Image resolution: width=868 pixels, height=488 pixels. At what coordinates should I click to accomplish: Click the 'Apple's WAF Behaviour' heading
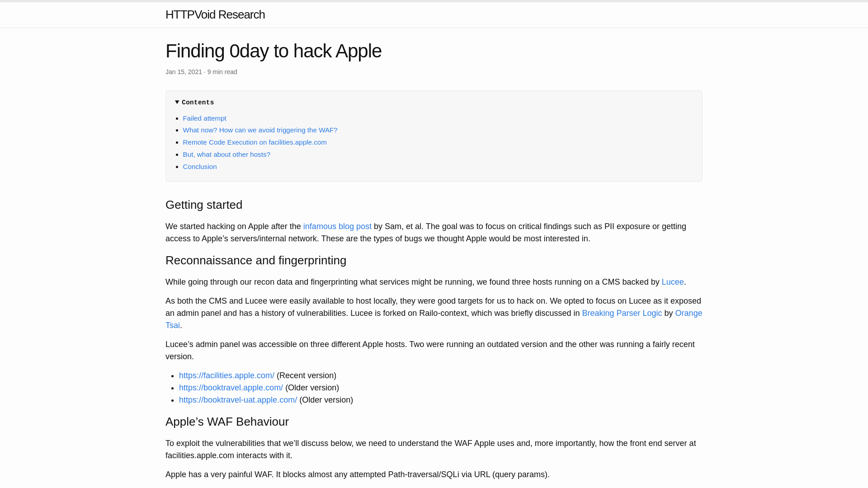coord(227,422)
